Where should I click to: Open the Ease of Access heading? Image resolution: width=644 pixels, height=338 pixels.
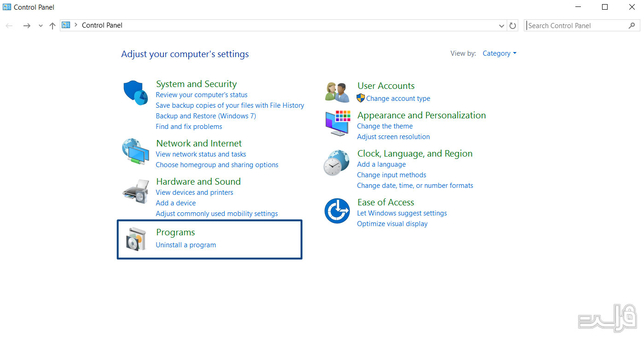(386, 202)
